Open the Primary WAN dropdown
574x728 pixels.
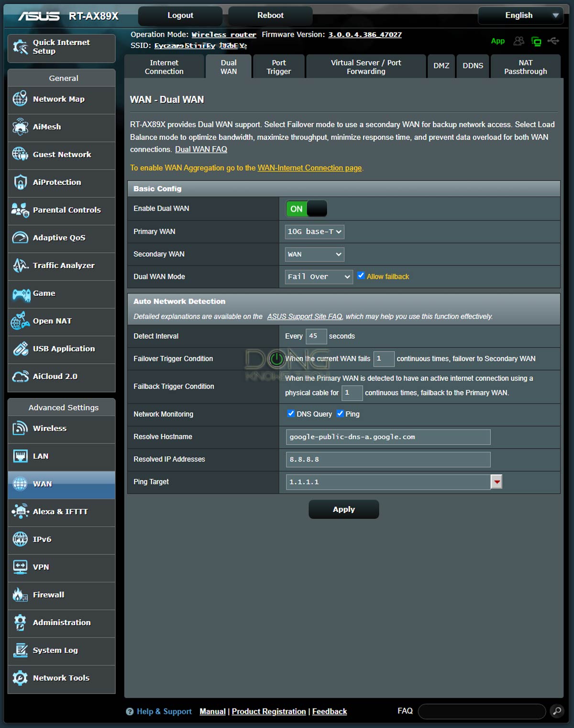pos(314,232)
